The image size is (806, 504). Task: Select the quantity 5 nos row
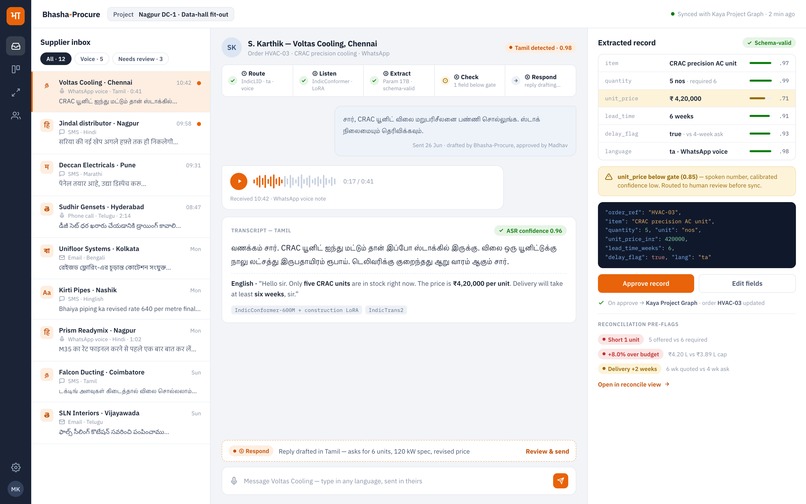[697, 81]
